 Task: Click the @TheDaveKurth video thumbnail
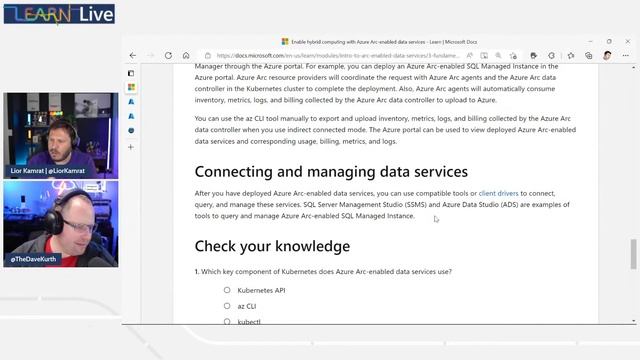tap(61, 224)
